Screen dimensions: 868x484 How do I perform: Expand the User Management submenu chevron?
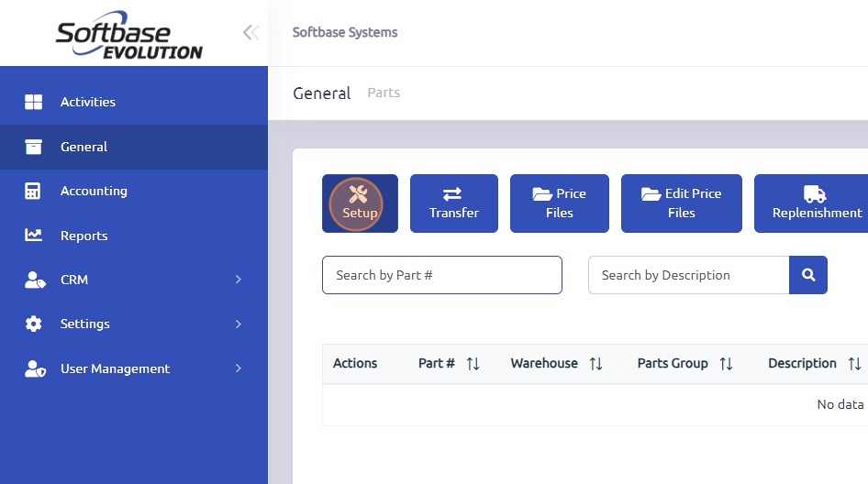click(x=239, y=368)
